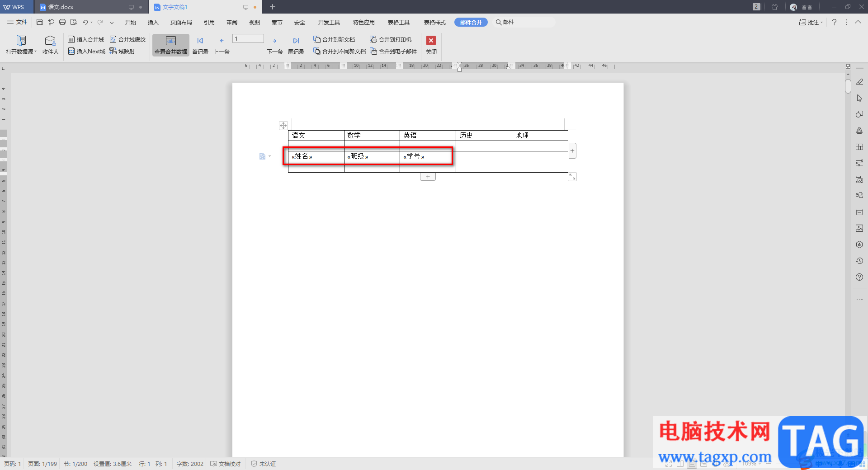Select the 邮件合并 tab

tap(471, 22)
